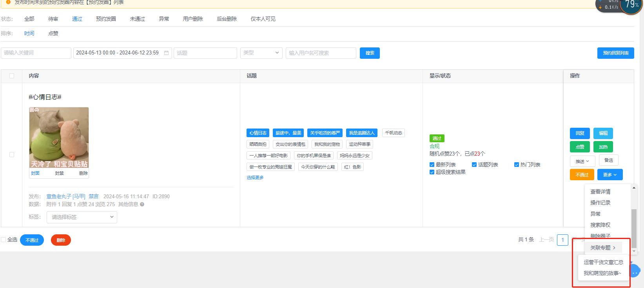Choose 异常 in the more menu

click(595, 214)
